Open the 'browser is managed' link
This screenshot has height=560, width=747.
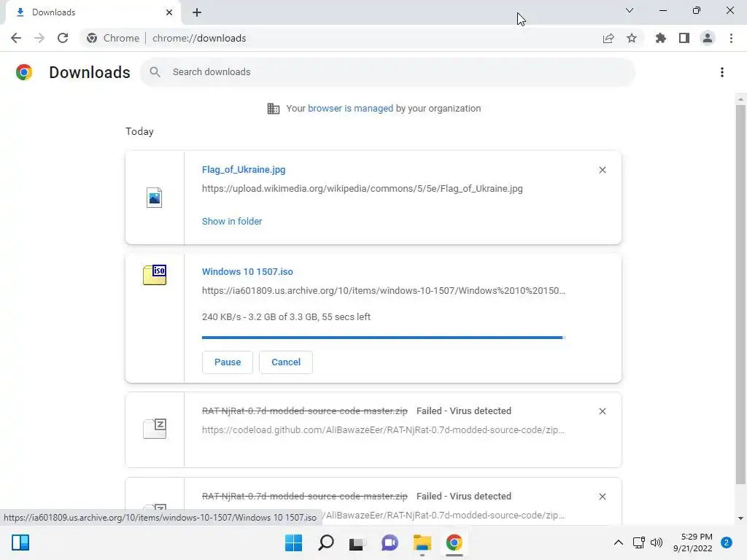pos(350,109)
